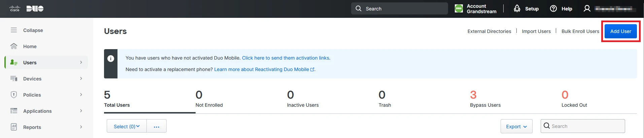Expand the Users sidebar chevron

(81, 62)
